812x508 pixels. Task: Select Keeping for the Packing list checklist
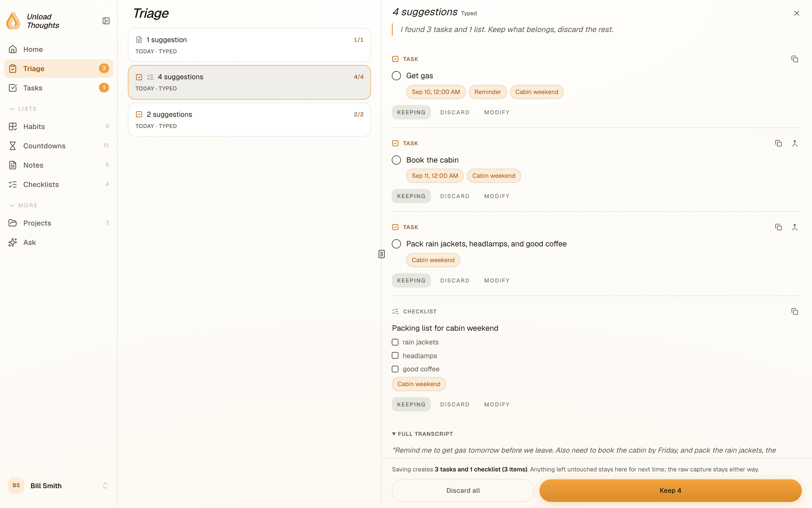click(411, 405)
